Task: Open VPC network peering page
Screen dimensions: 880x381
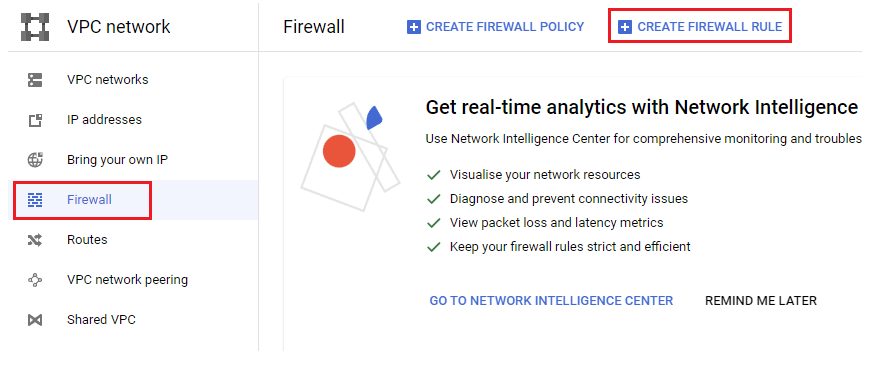Action: pyautogui.click(x=127, y=279)
